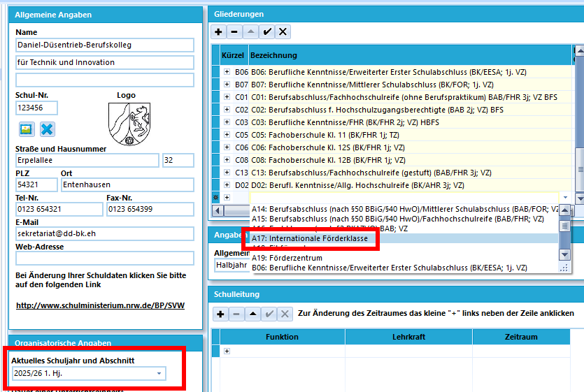The width and height of the screenshot is (584, 392).
Task: Open Aktuelles Schuljahr und Abschnitt dropdown
Action: pos(159,373)
